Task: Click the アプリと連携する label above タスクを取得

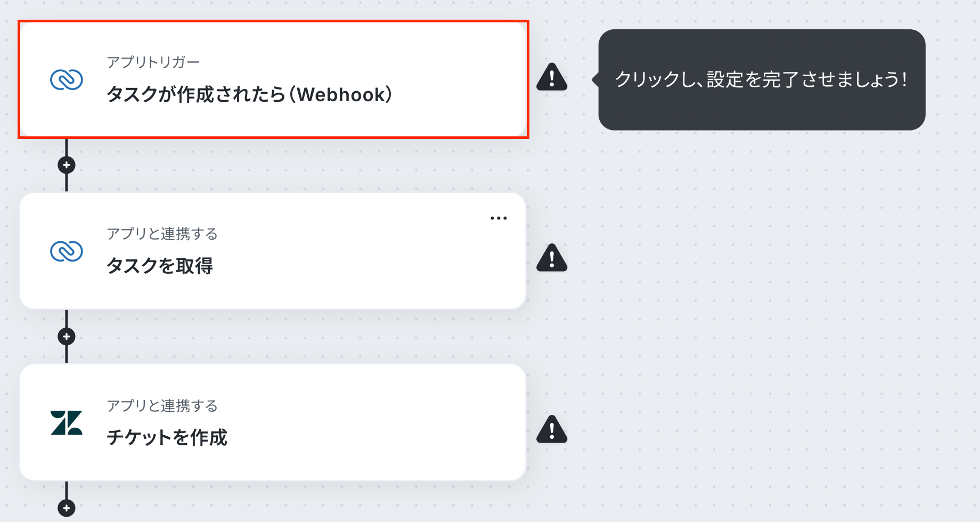Action: click(x=162, y=234)
